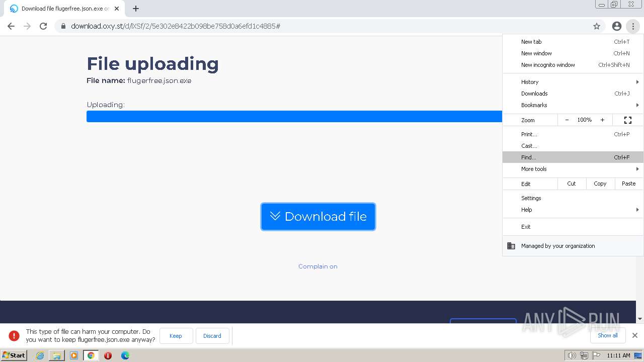The height and width of the screenshot is (362, 644).
Task: Bookmark this page with star icon
Action: tap(597, 26)
